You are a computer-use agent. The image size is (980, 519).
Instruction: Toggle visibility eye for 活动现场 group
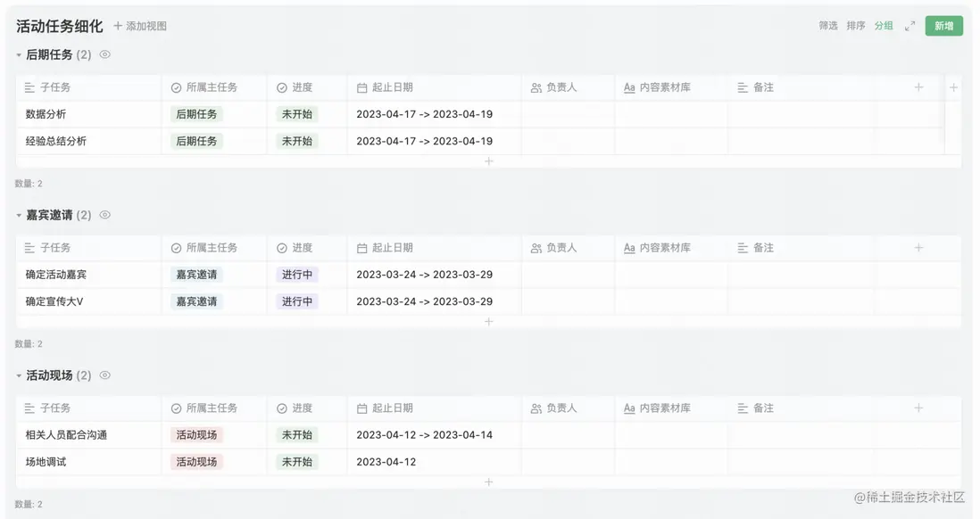pyautogui.click(x=105, y=375)
